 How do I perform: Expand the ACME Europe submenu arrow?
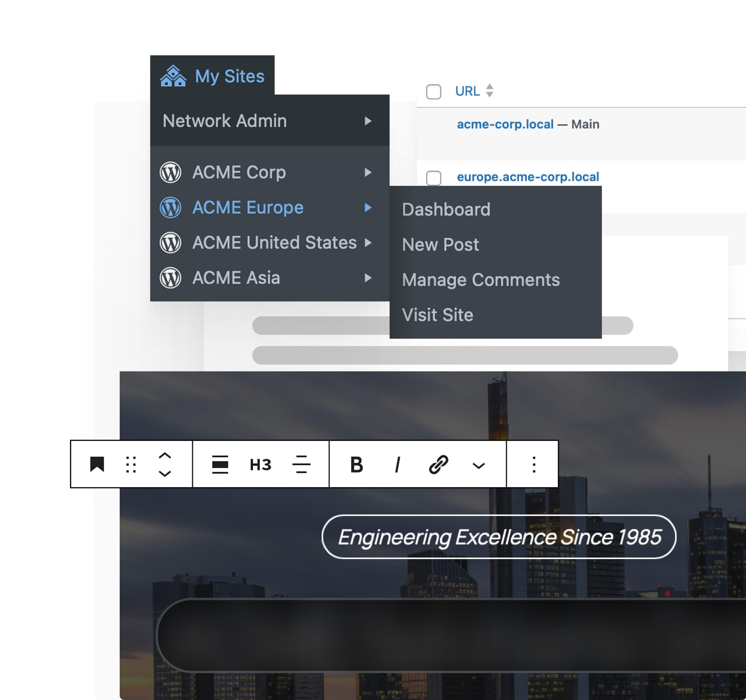pyautogui.click(x=368, y=207)
